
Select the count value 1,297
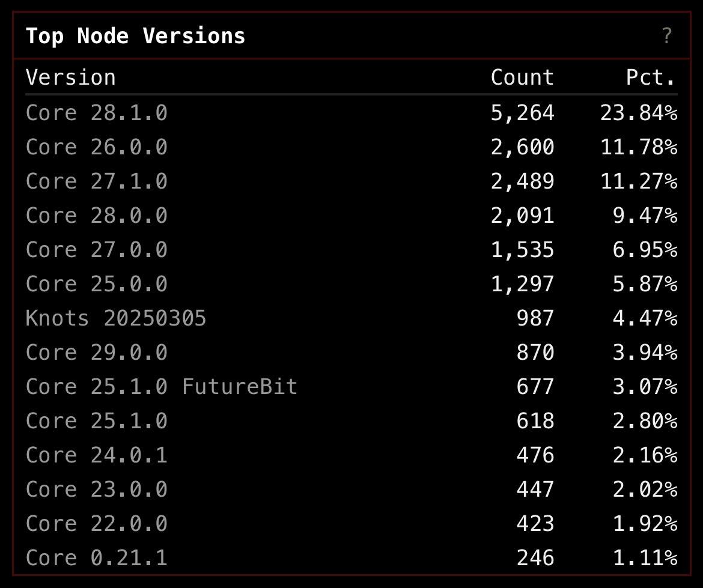click(x=522, y=283)
